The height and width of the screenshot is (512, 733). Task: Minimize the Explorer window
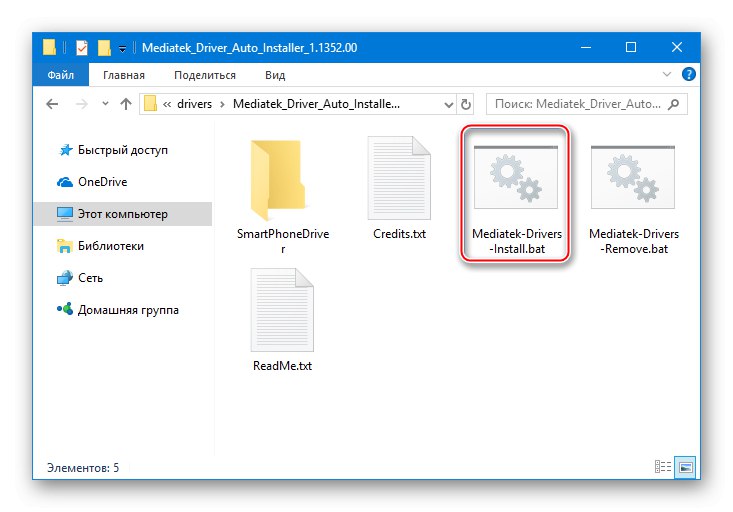coord(586,47)
